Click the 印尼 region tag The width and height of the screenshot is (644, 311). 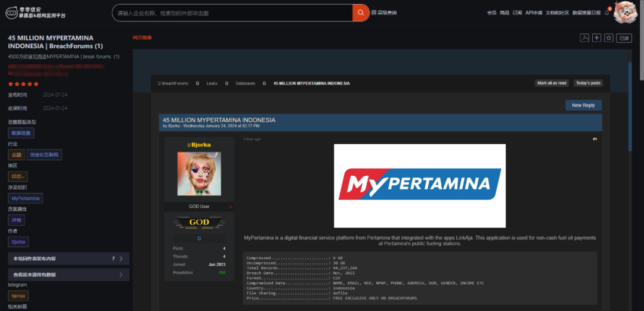(x=18, y=176)
